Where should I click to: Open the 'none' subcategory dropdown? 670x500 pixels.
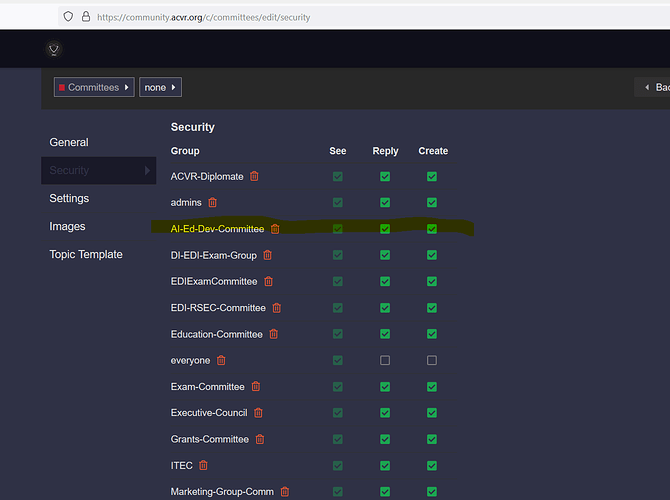160,87
